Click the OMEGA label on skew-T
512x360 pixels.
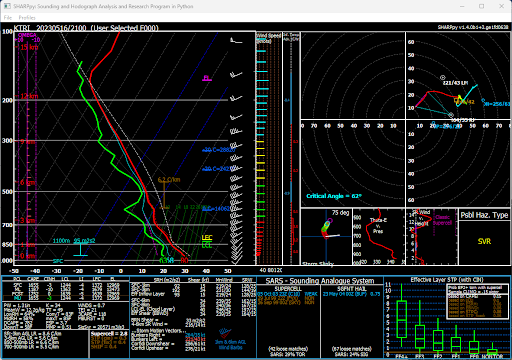click(x=27, y=35)
